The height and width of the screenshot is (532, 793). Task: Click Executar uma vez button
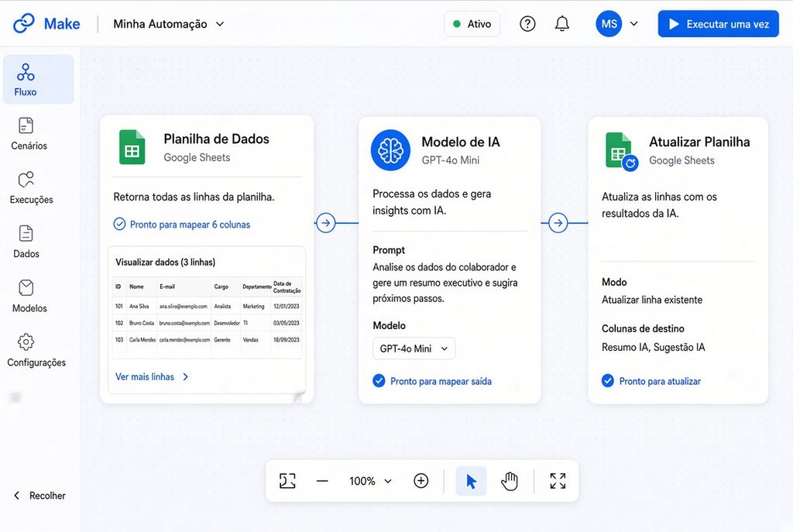click(718, 24)
